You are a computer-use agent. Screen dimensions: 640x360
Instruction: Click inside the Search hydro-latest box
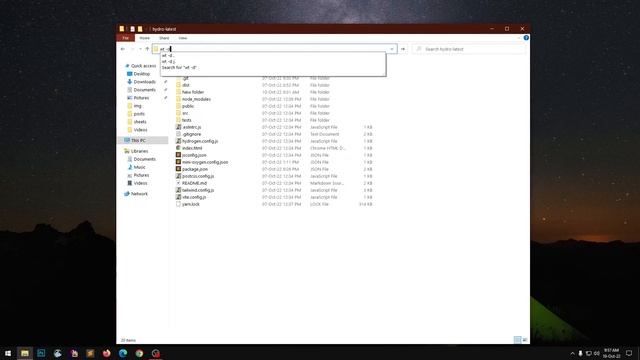click(x=469, y=49)
